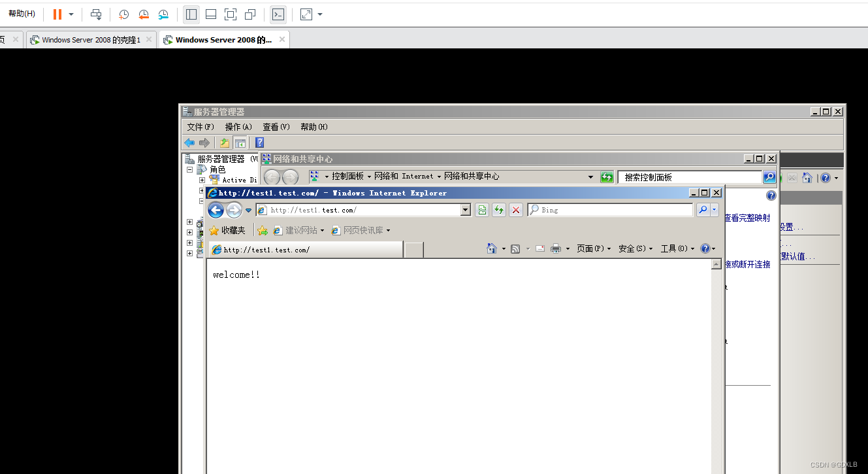Click Server Manager forward arrow toolbar icon

point(204,143)
